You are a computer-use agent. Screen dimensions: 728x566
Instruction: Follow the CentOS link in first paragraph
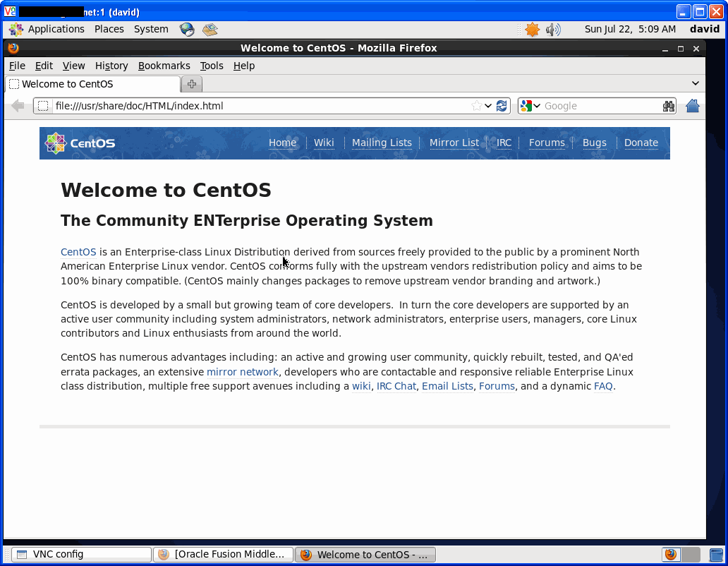click(x=78, y=252)
